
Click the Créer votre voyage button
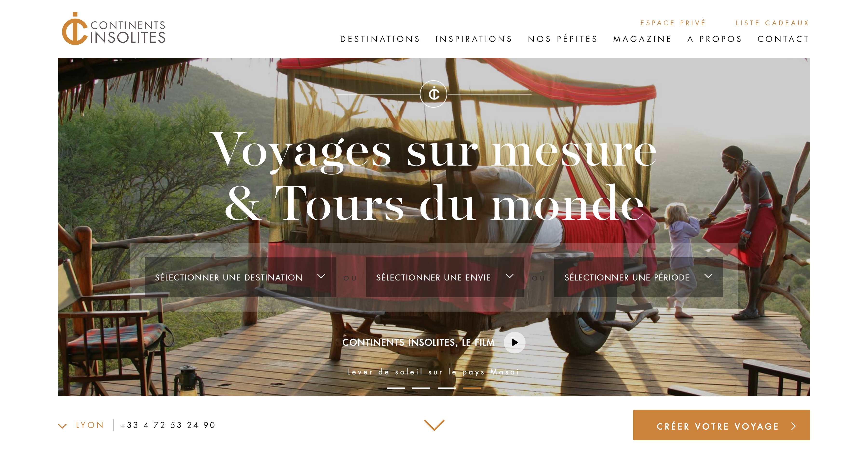point(721,425)
